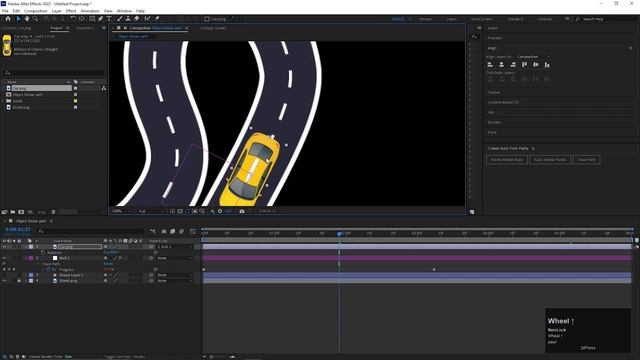Open Null 1 parent None dropdown
This screenshot has width=640, height=360.
pos(175,258)
